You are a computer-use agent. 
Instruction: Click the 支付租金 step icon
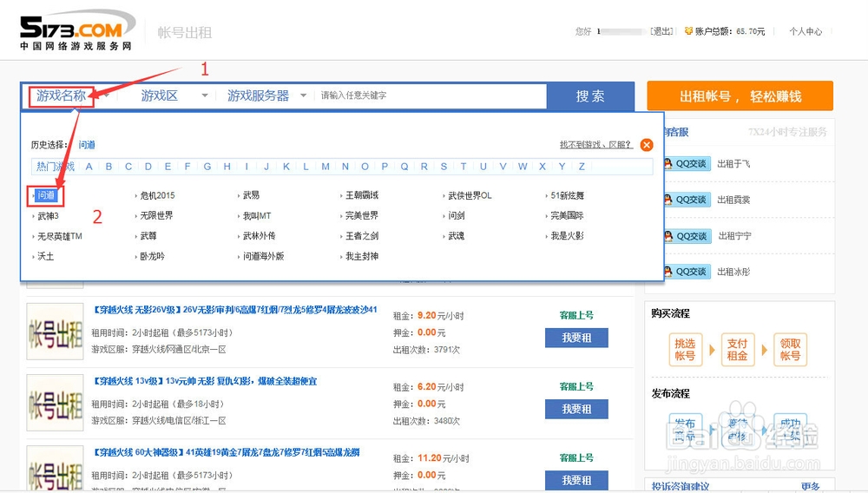tap(737, 350)
